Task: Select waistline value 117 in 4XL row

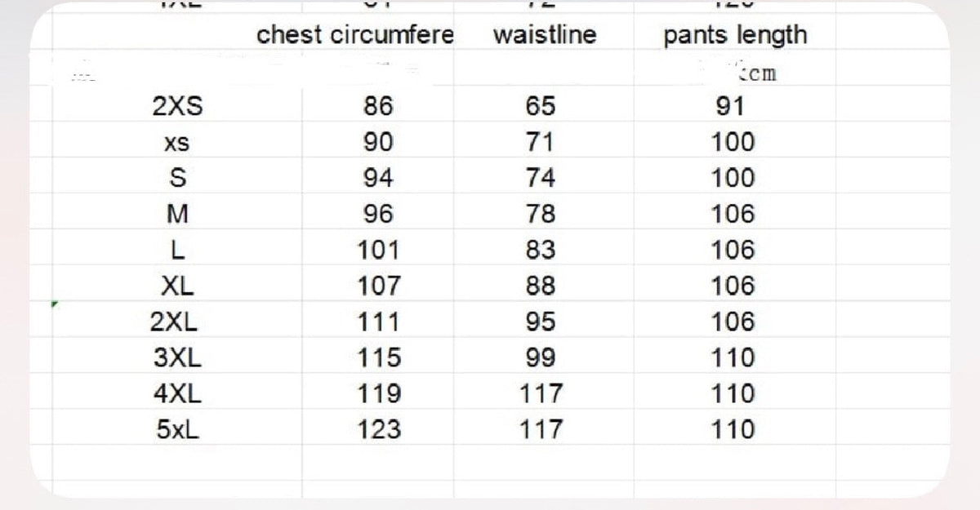Action: [541, 393]
